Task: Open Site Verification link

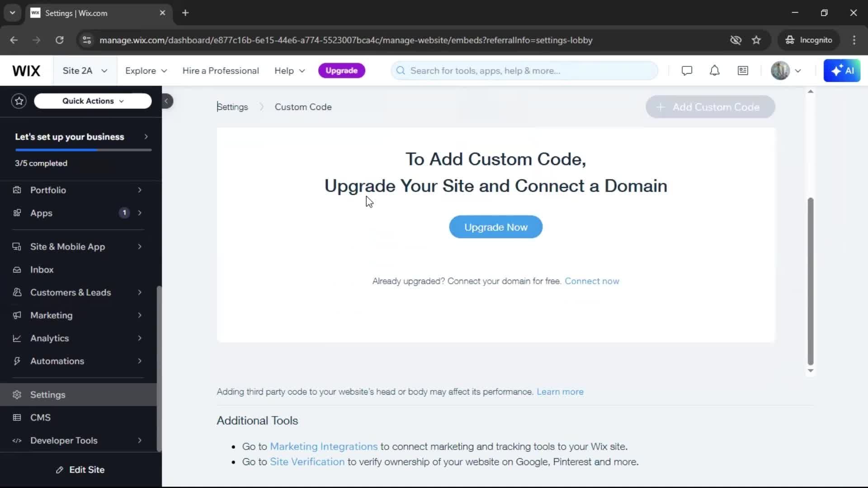Action: (x=307, y=462)
